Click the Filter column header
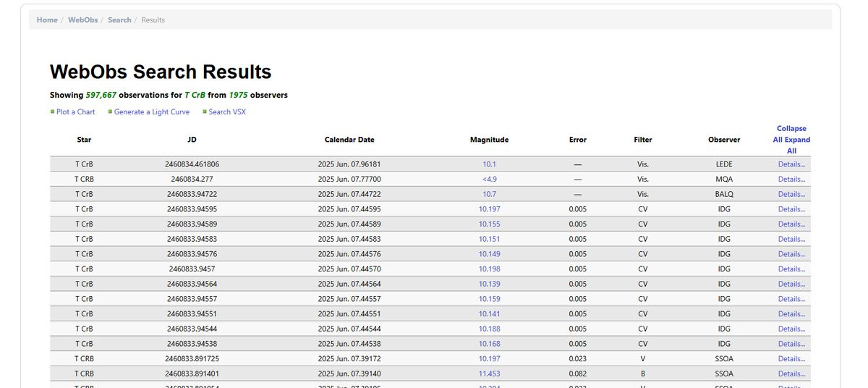This screenshot has height=388, width=868. coord(642,140)
